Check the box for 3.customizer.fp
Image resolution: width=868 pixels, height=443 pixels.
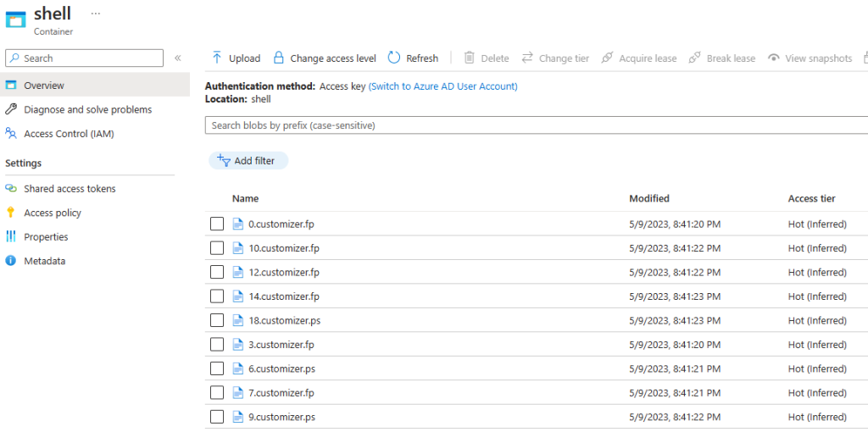[217, 345]
